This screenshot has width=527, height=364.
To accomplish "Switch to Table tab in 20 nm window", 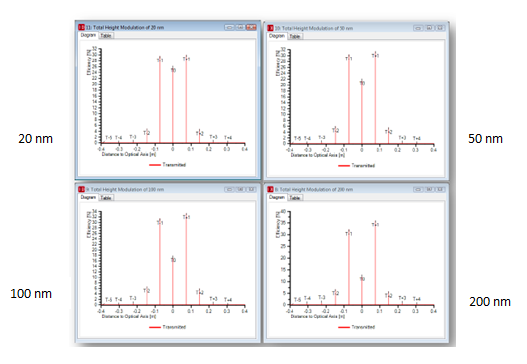I will pos(106,36).
